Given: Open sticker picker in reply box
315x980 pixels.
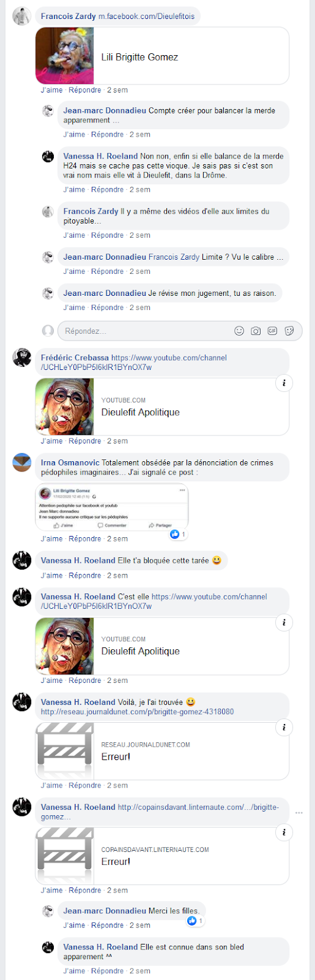Looking at the screenshot, I should 289,331.
